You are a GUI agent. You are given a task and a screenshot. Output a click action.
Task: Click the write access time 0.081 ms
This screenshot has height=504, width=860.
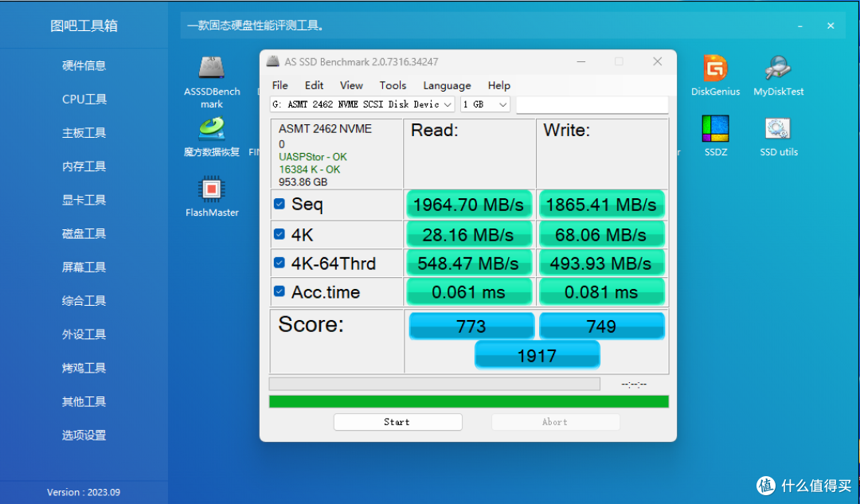pos(601,291)
